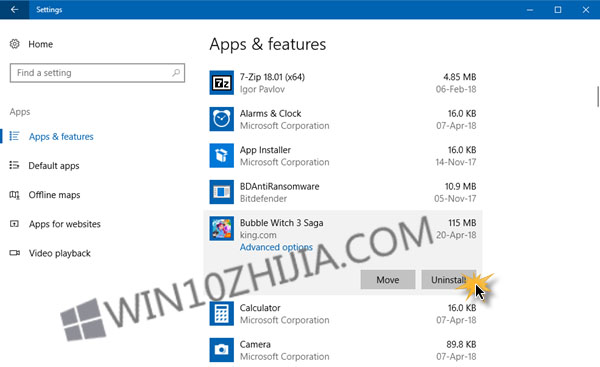Viewport: 600px width, 367px height.
Task: Click the 7-Zip 18.01 (x64) name
Action: click(x=272, y=77)
